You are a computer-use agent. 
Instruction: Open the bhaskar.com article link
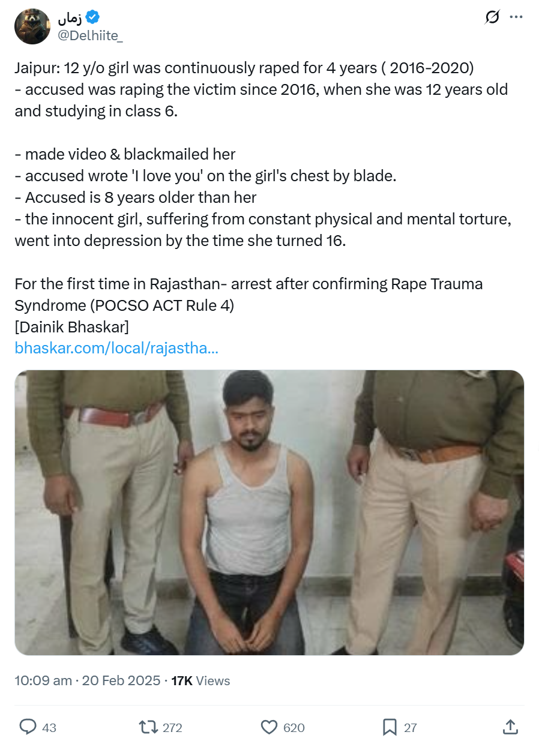pos(116,348)
